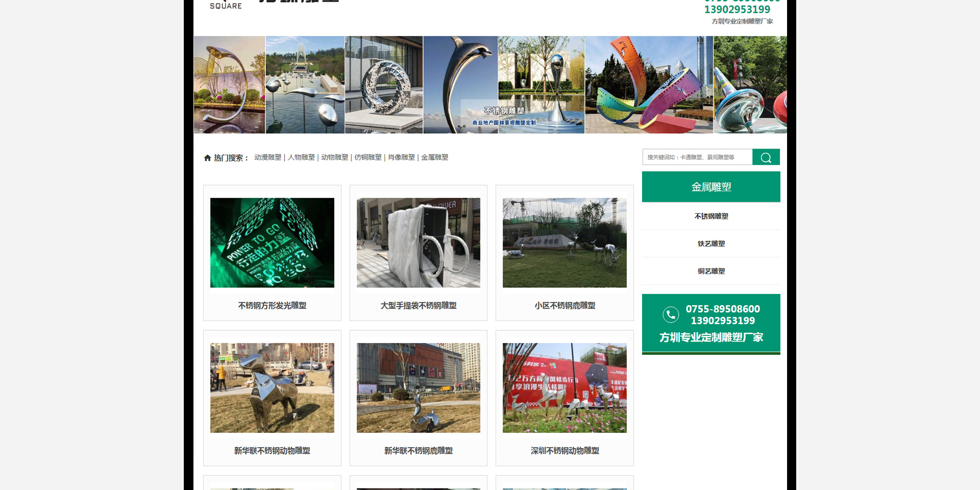The width and height of the screenshot is (980, 490).
Task: Open the 仿铜雕塑 hot search link
Action: click(x=368, y=157)
